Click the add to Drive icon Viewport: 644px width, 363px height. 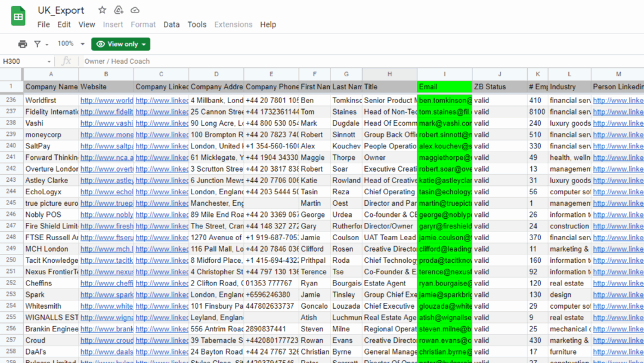(118, 10)
